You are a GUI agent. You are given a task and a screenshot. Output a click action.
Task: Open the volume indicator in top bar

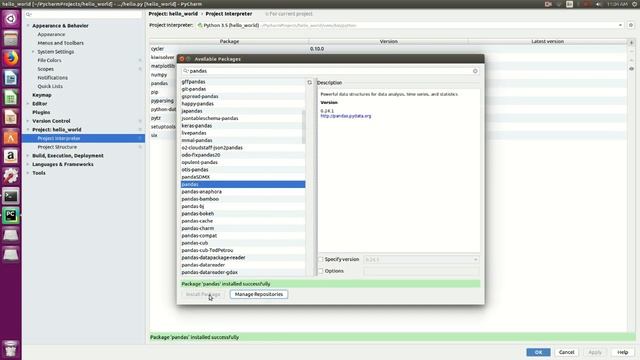pos(598,4)
